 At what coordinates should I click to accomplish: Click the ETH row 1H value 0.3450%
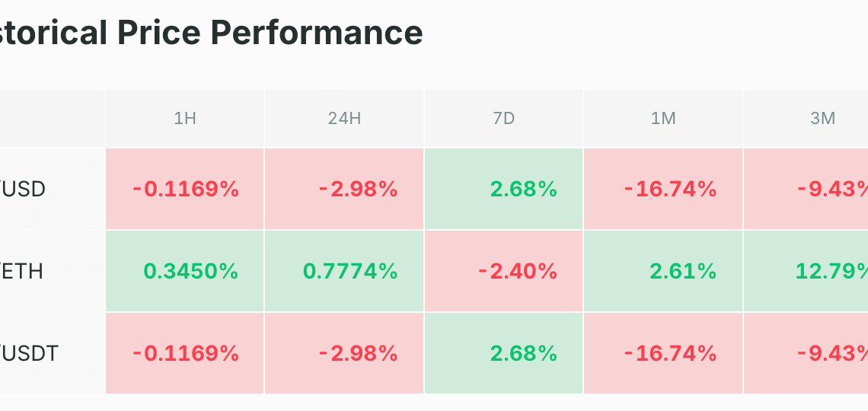191,272
